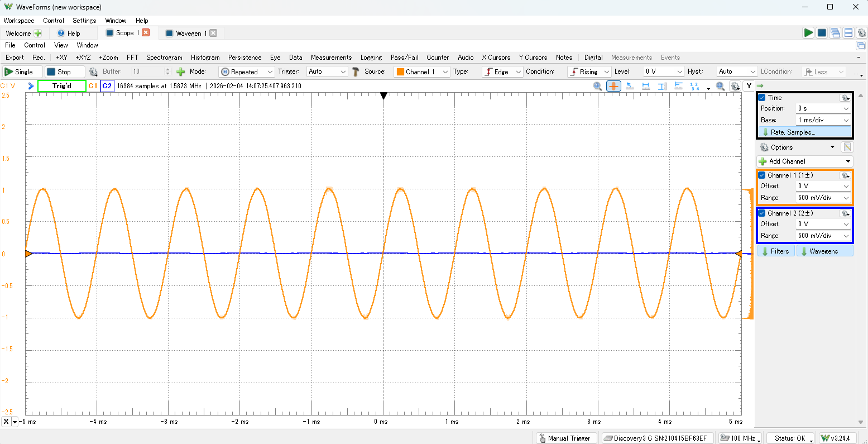Uncheck the Time checkbox
Image resolution: width=868 pixels, height=444 pixels.
pyautogui.click(x=762, y=98)
